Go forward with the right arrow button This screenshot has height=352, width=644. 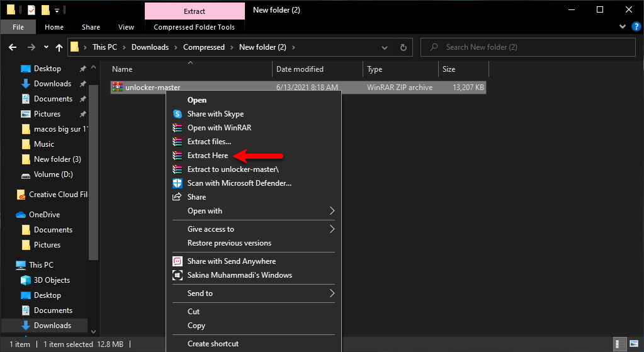31,47
